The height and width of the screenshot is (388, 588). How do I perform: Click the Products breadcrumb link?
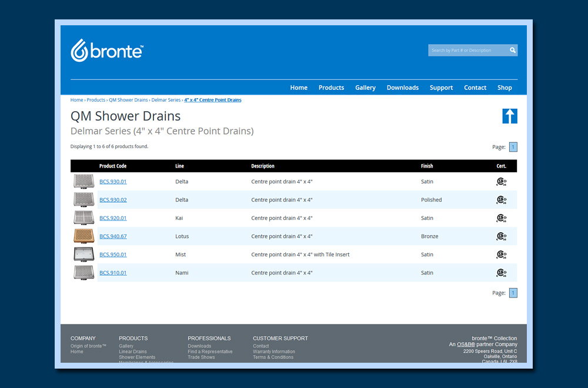(96, 100)
